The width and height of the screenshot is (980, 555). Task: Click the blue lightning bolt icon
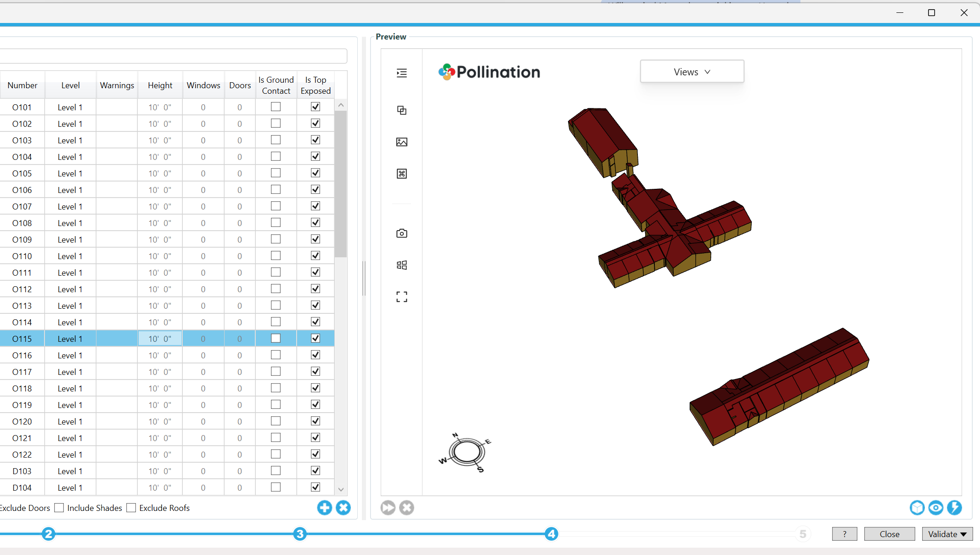pyautogui.click(x=954, y=508)
